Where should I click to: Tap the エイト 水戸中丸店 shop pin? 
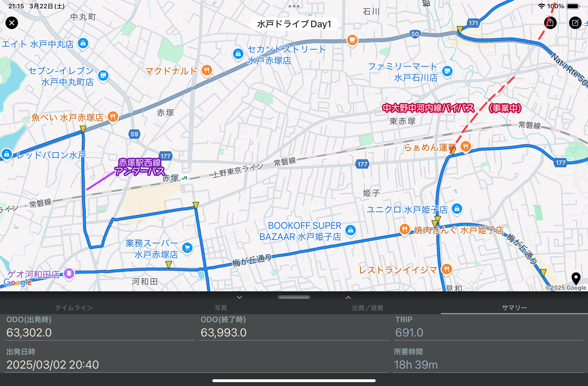coord(83,43)
